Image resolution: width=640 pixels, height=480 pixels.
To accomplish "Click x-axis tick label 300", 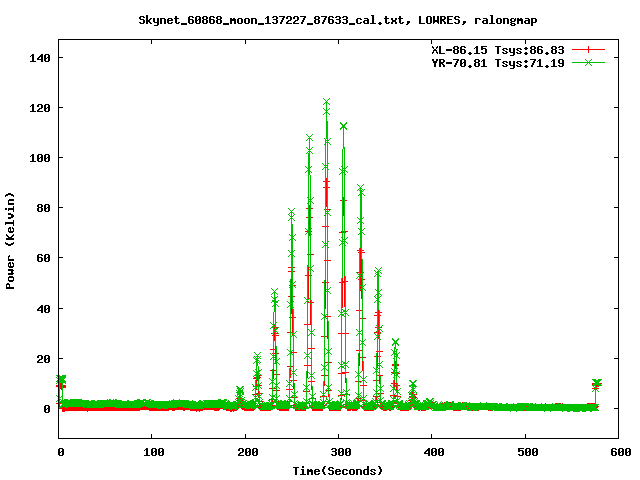I will tap(341, 452).
